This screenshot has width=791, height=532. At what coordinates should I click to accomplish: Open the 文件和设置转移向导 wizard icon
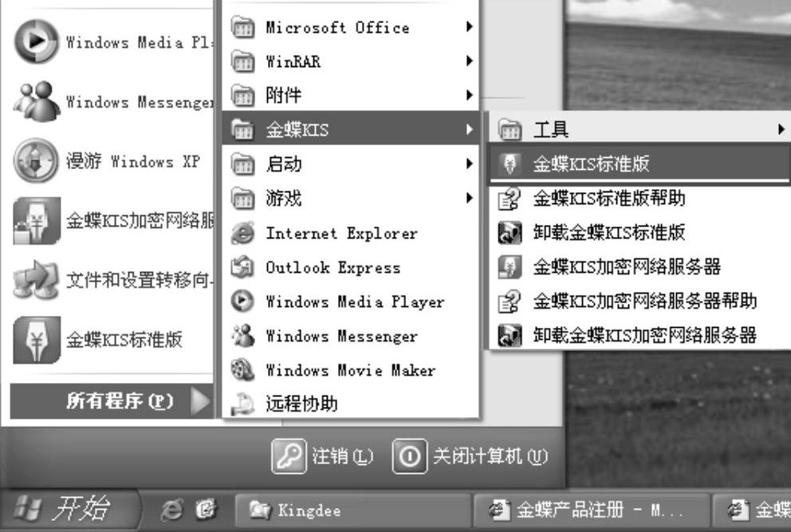point(37,280)
